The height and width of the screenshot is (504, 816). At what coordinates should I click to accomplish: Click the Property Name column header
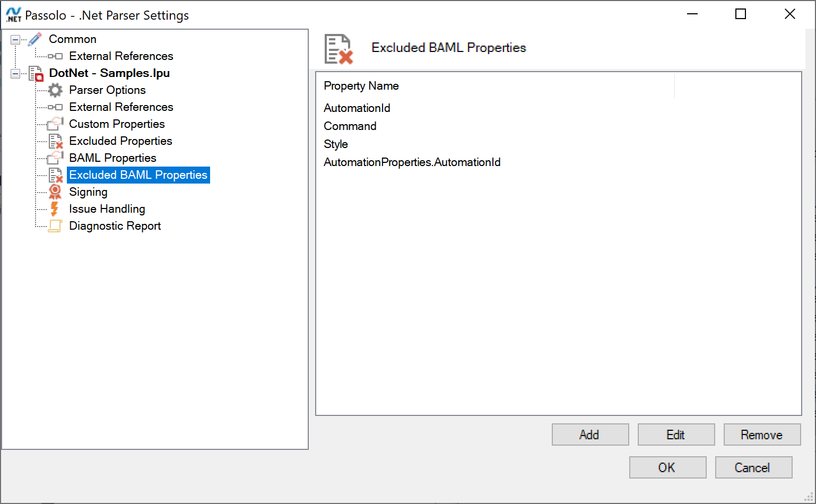point(361,85)
